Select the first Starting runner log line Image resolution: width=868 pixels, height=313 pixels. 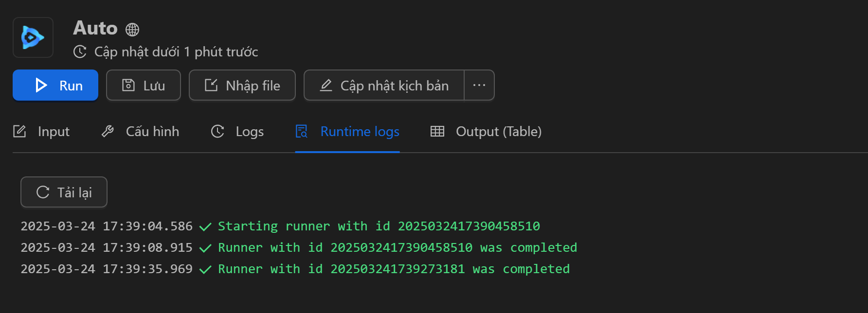(280, 226)
